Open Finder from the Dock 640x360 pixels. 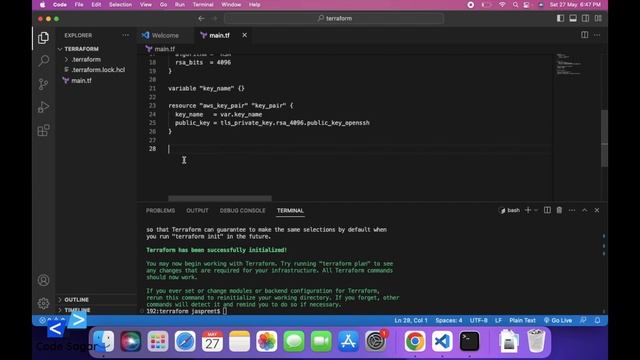click(x=104, y=341)
